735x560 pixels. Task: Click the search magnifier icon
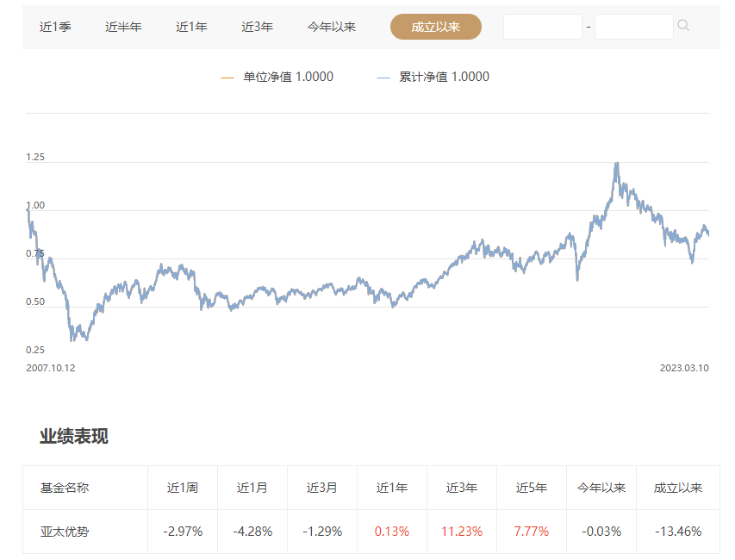tap(683, 25)
